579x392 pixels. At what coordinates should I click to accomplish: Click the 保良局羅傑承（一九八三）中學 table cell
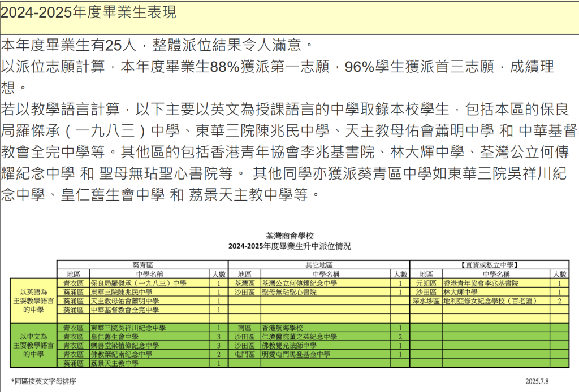tap(139, 284)
